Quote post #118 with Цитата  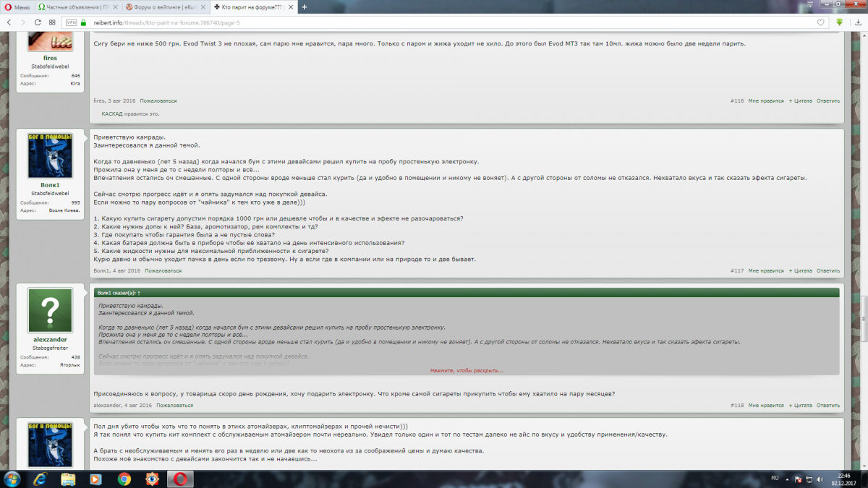(x=801, y=406)
